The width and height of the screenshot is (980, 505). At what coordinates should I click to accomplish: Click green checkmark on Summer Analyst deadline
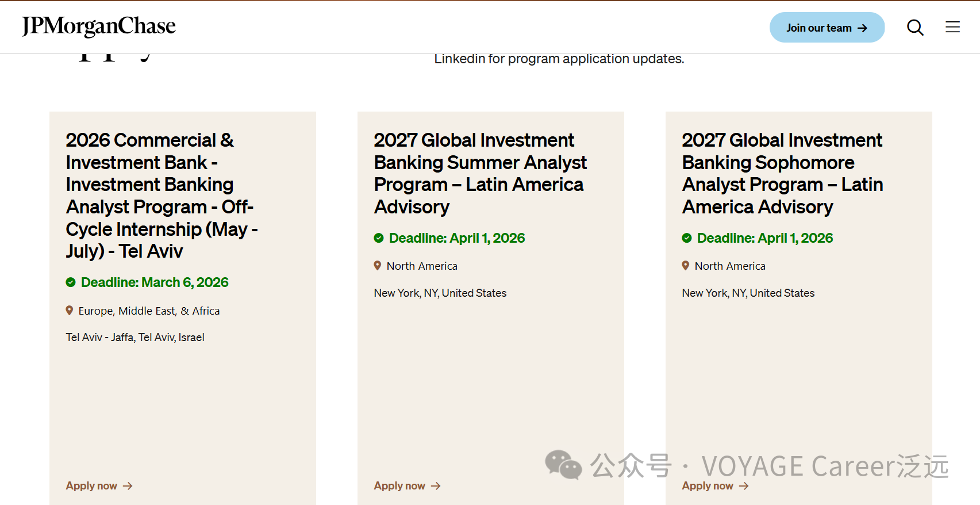tap(379, 238)
